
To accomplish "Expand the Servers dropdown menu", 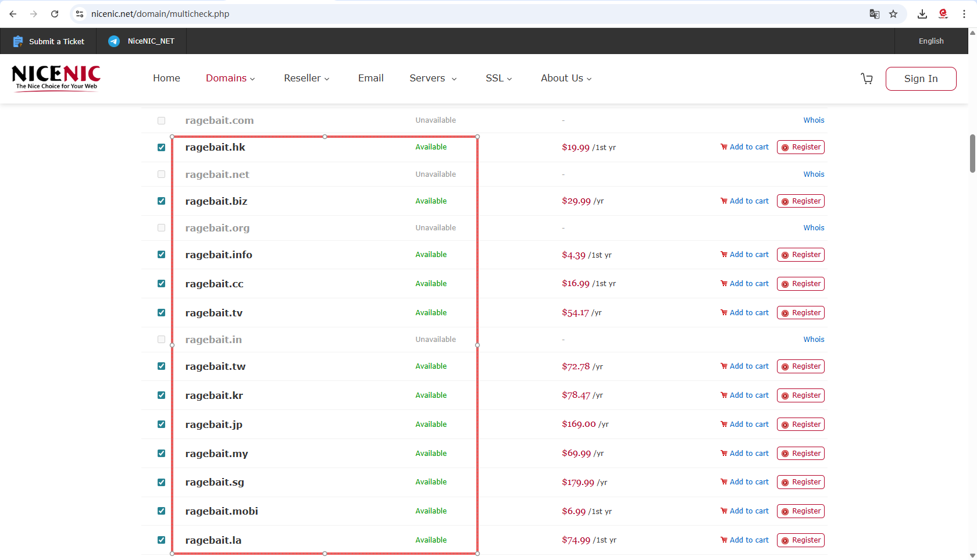I will pyautogui.click(x=433, y=79).
